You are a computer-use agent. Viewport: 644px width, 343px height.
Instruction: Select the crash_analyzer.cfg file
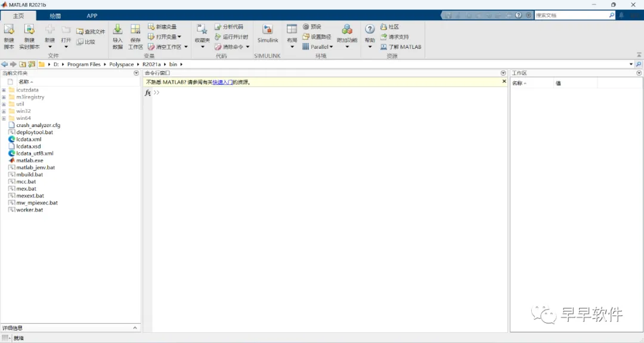(x=38, y=125)
